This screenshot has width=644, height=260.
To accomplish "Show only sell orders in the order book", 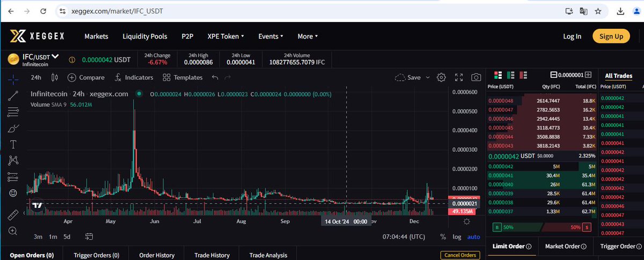I will (x=524, y=75).
